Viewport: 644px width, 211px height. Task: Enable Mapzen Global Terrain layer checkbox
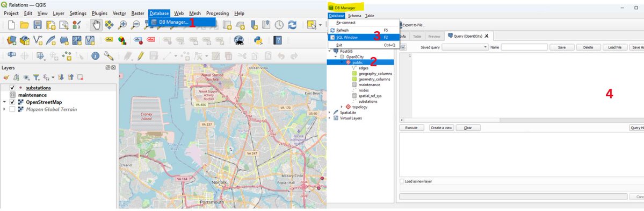click(12, 109)
